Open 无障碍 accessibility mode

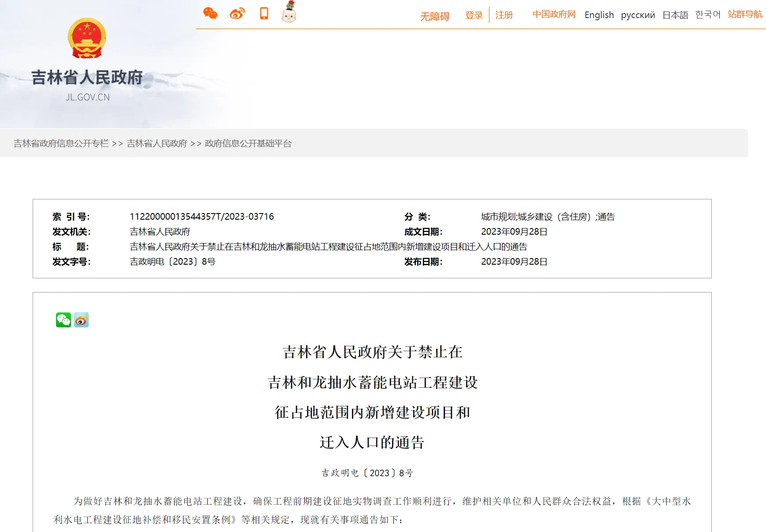[x=434, y=16]
